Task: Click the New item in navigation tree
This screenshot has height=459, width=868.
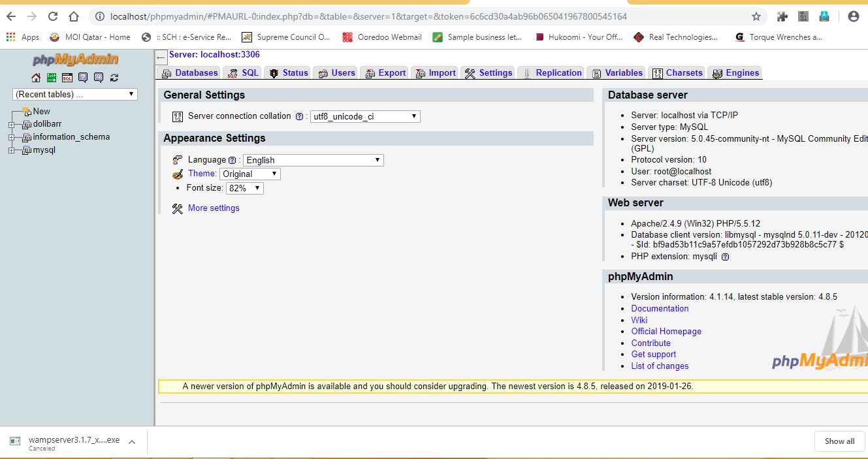Action: (42, 111)
